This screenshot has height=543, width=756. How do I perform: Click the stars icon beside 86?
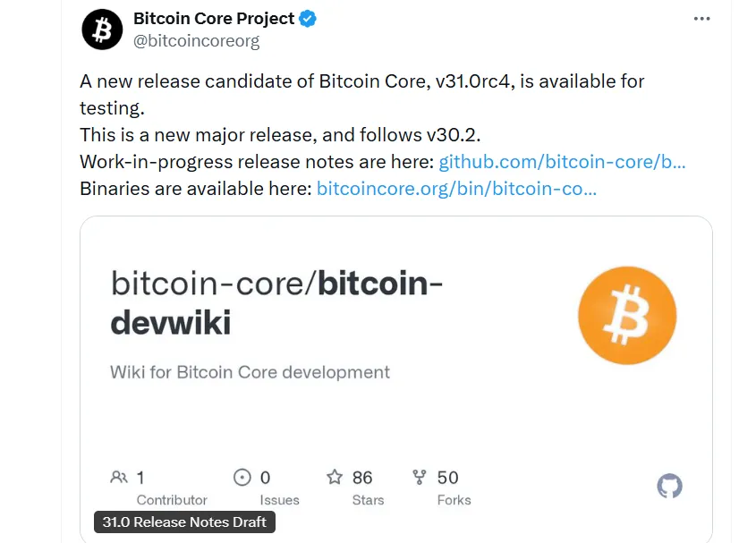pyautogui.click(x=335, y=478)
